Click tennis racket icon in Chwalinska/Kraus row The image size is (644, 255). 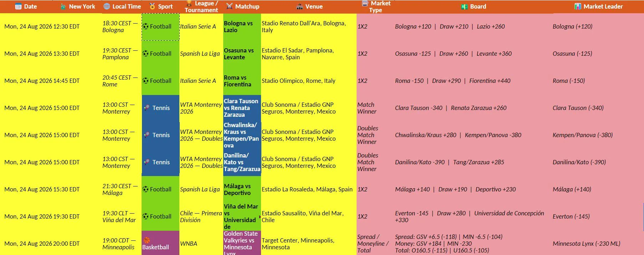[x=147, y=135]
